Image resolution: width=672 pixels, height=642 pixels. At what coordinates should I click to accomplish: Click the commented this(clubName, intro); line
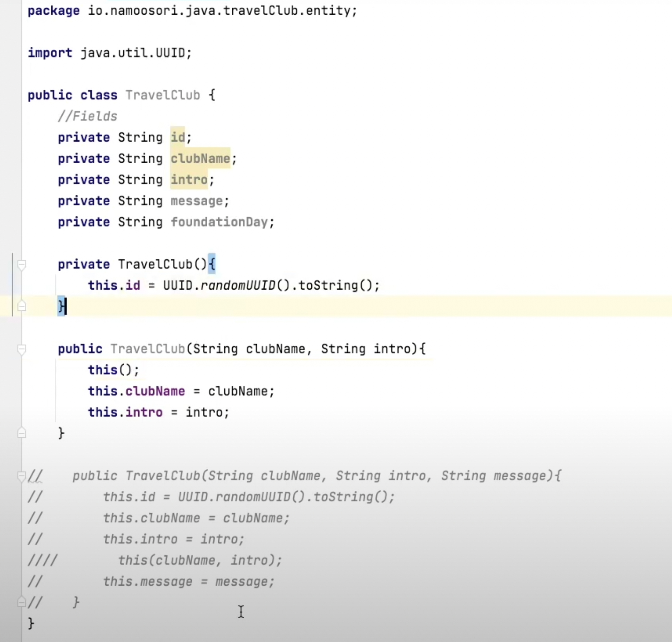click(x=200, y=561)
